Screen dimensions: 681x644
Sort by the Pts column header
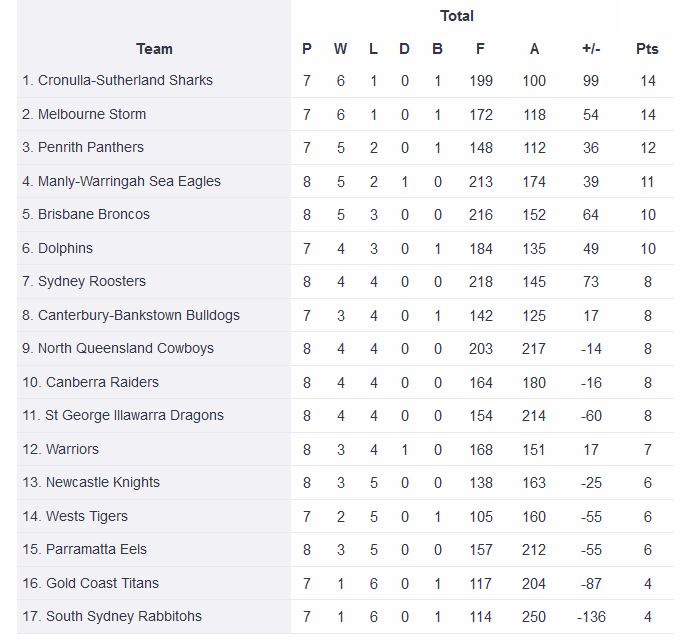coord(647,48)
